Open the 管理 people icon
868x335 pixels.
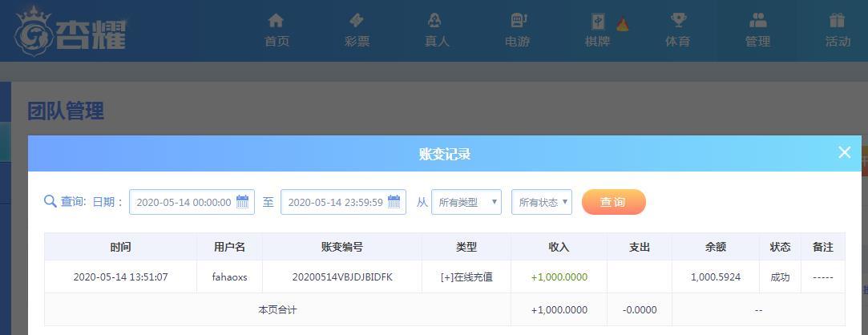coord(758,21)
